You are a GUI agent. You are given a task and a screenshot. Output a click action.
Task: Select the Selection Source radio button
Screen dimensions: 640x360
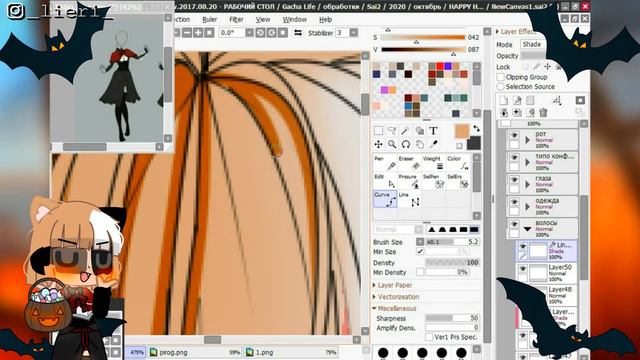(x=501, y=87)
